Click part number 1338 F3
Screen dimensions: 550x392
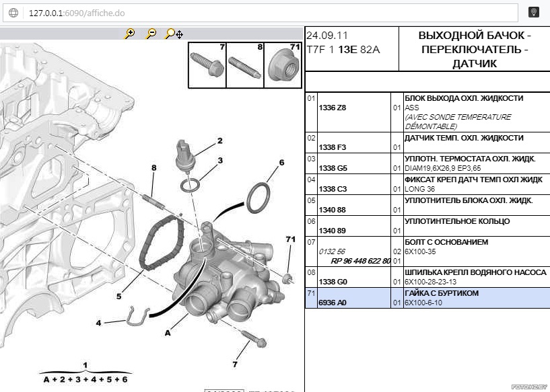332,147
